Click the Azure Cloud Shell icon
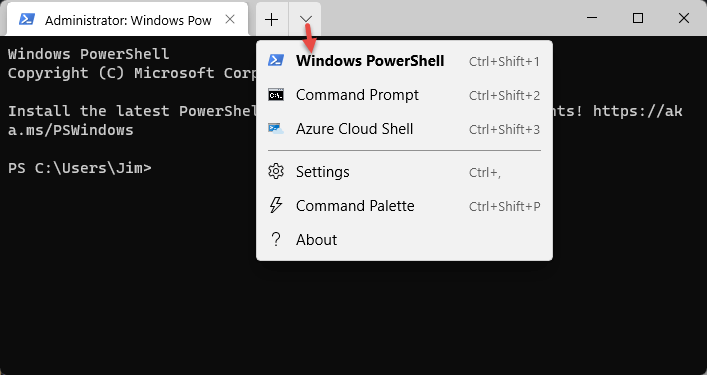707x375 pixels. (276, 129)
